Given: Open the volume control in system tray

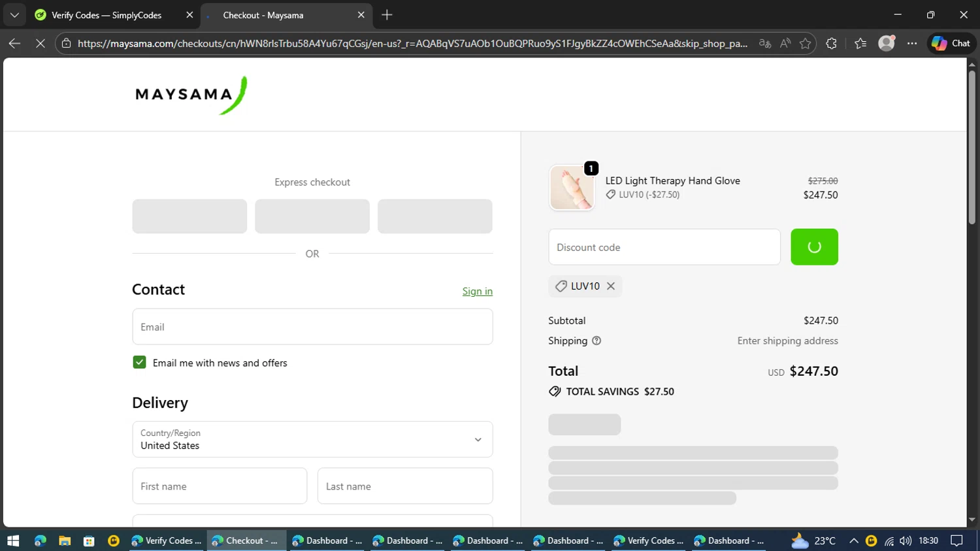Looking at the screenshot, I should point(906,541).
